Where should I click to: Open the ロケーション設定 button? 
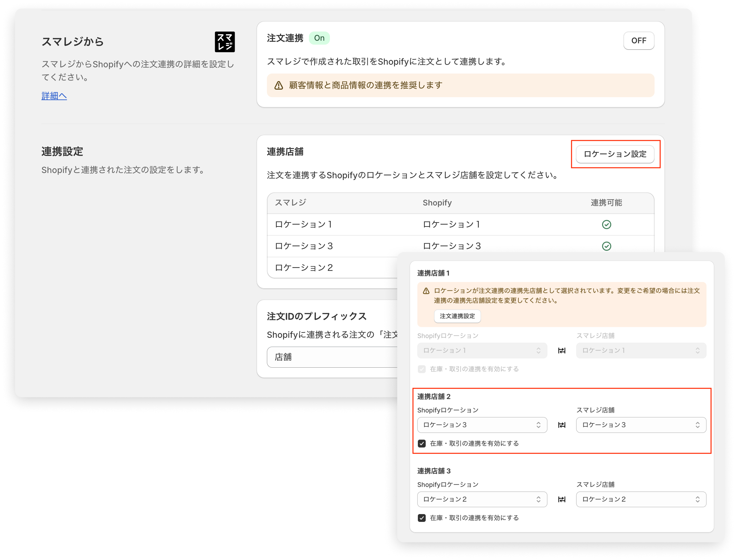coord(615,154)
